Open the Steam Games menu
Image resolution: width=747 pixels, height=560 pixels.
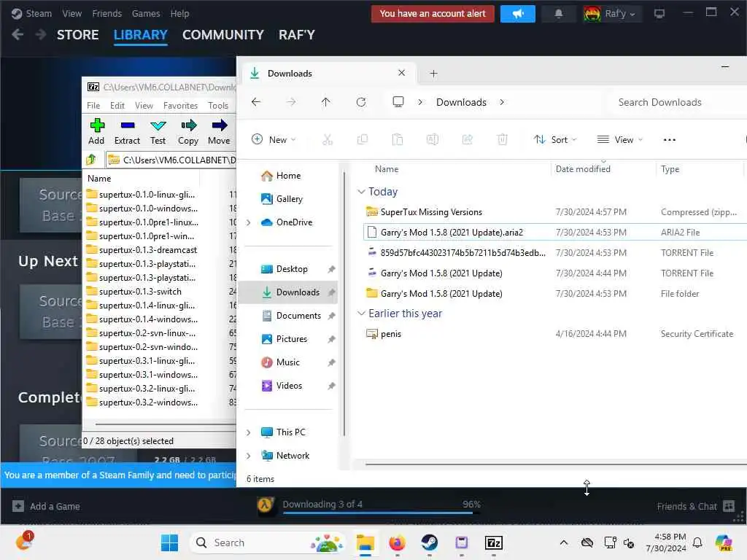pyautogui.click(x=146, y=13)
